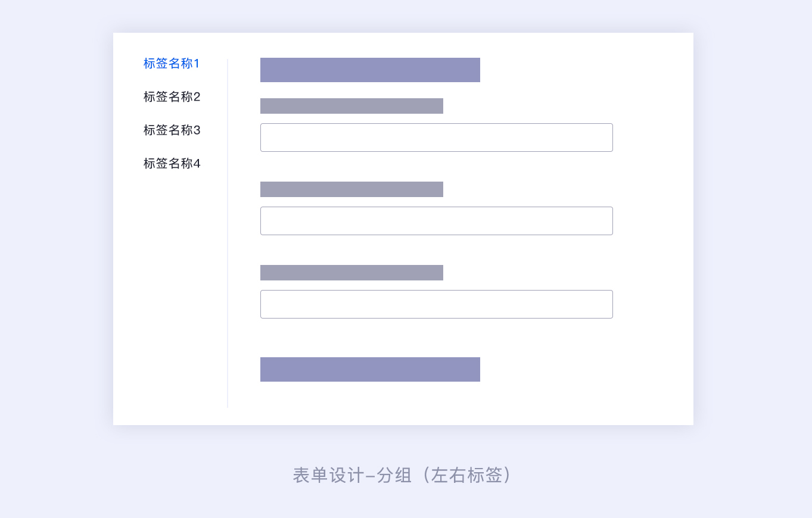Viewport: 812px width, 518px height.
Task: Go to the 标签名称4 tab
Action: (172, 164)
